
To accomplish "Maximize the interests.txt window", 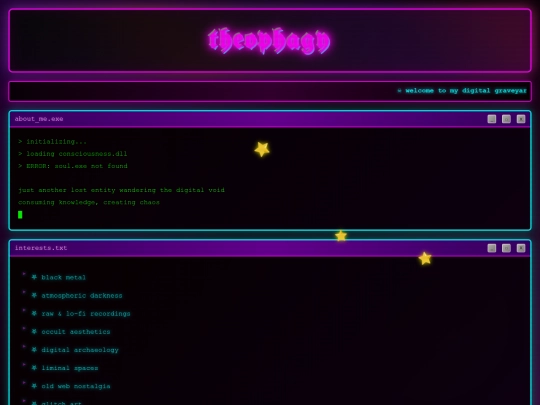I will (x=506, y=248).
